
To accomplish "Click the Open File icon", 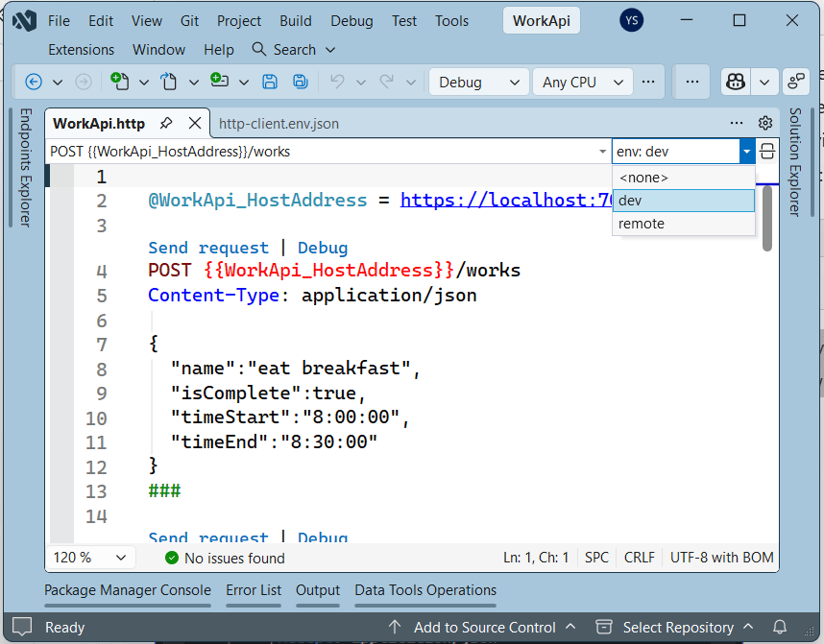I will click(x=169, y=82).
